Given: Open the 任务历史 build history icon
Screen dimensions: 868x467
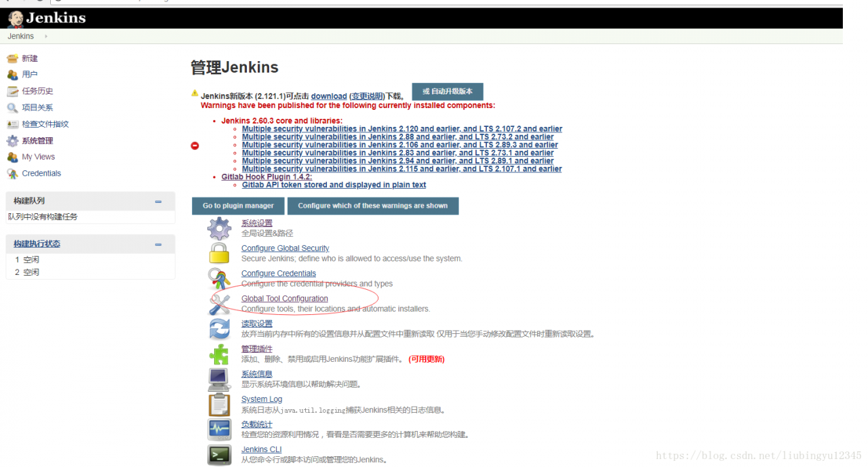Looking at the screenshot, I should click(x=12, y=91).
